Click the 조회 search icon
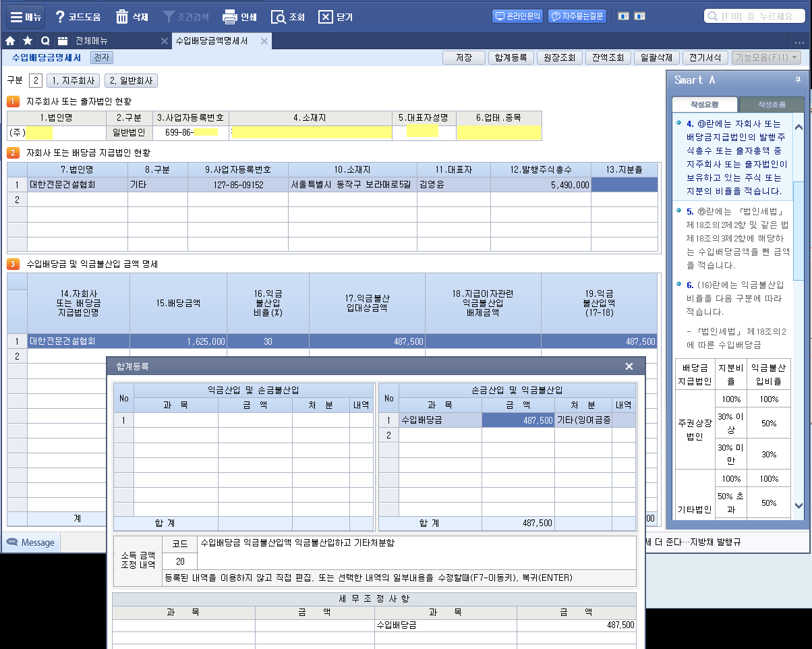812x649 pixels. click(x=279, y=17)
